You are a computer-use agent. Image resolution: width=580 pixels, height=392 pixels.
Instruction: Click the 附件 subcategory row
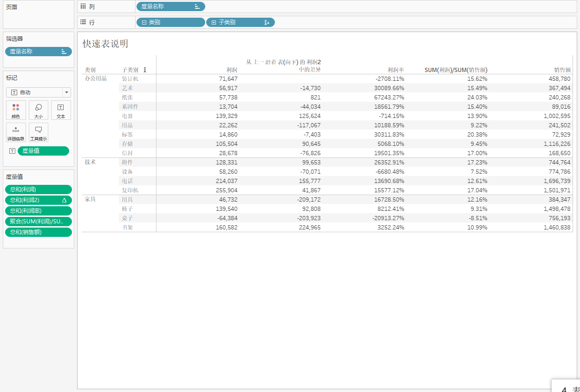[127, 163]
